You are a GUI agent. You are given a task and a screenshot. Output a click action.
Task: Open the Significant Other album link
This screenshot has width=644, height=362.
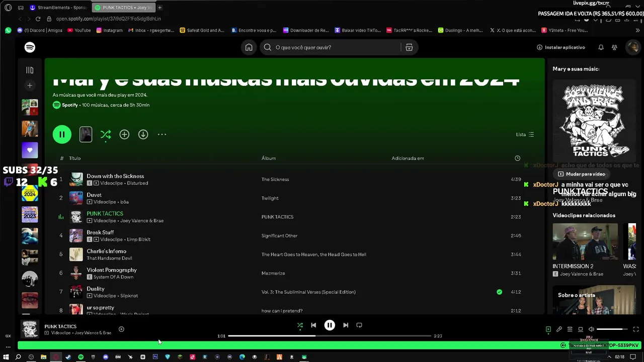pos(279,236)
